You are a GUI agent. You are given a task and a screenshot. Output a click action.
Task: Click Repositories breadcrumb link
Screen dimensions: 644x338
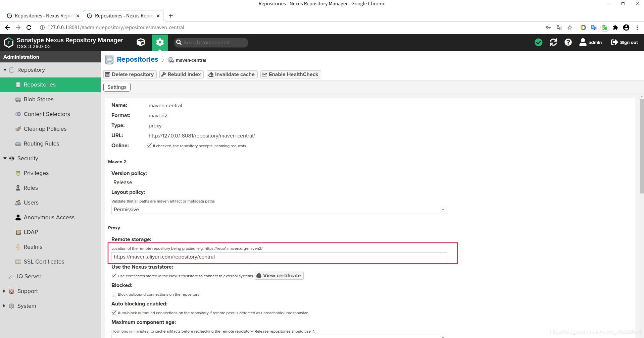137,59
